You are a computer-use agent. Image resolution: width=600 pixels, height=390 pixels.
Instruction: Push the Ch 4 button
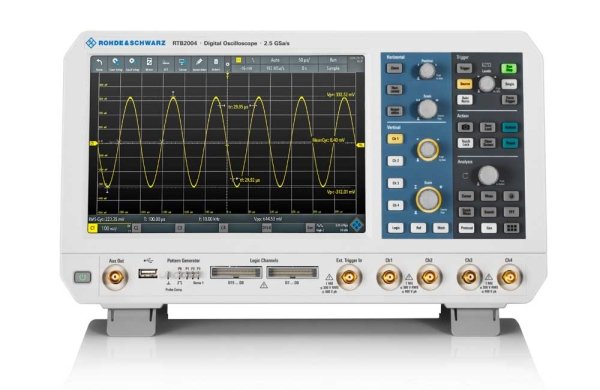pyautogui.click(x=395, y=205)
